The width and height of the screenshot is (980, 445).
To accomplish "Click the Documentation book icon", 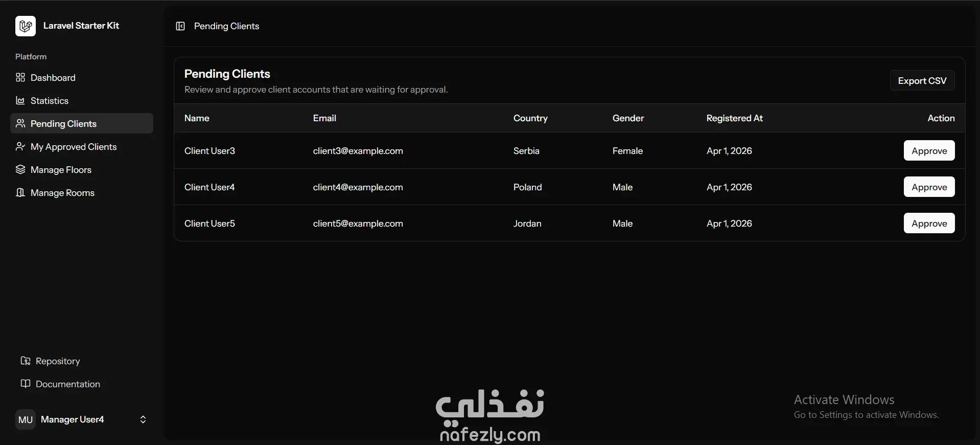I will click(x=26, y=384).
